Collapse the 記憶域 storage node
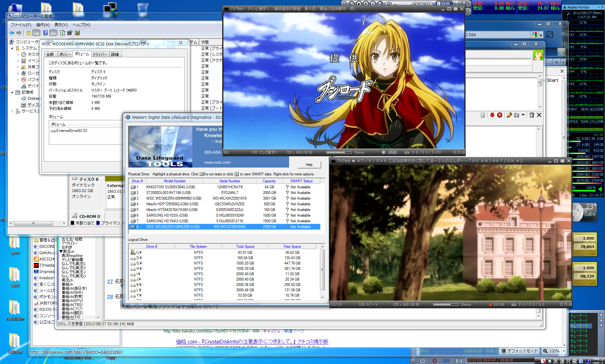Screen dimensions: 605x364 [12, 92]
